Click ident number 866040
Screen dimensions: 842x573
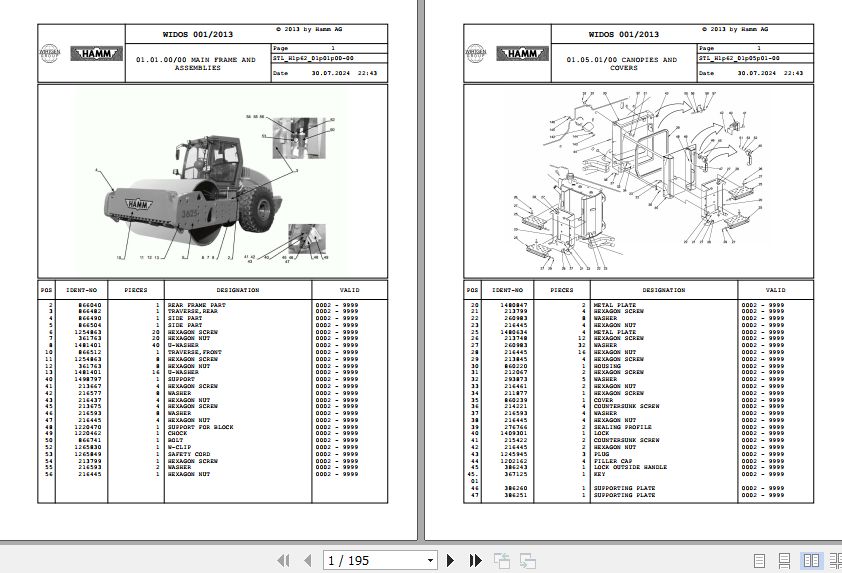tap(90, 305)
